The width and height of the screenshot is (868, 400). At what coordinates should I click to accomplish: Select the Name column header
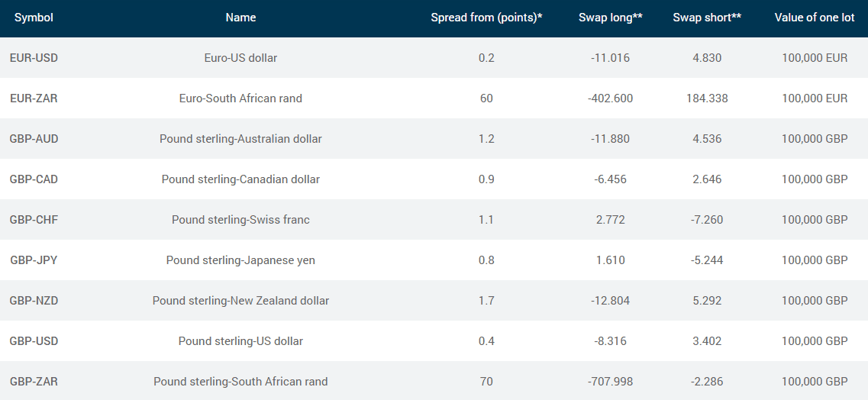240,18
